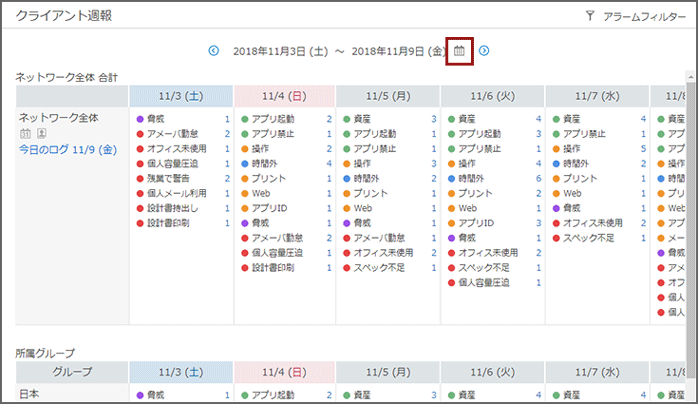698x404 pixels.
Task: Select the 日本 group row
Action: [x=29, y=394]
